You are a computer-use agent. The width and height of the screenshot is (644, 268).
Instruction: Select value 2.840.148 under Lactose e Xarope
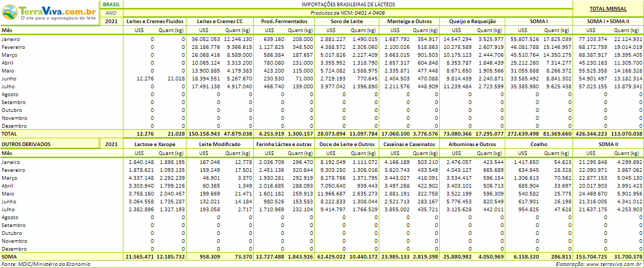pos(142,162)
